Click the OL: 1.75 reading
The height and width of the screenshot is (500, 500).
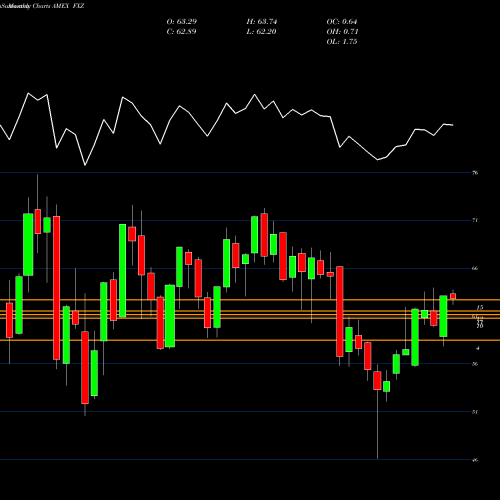342,42
